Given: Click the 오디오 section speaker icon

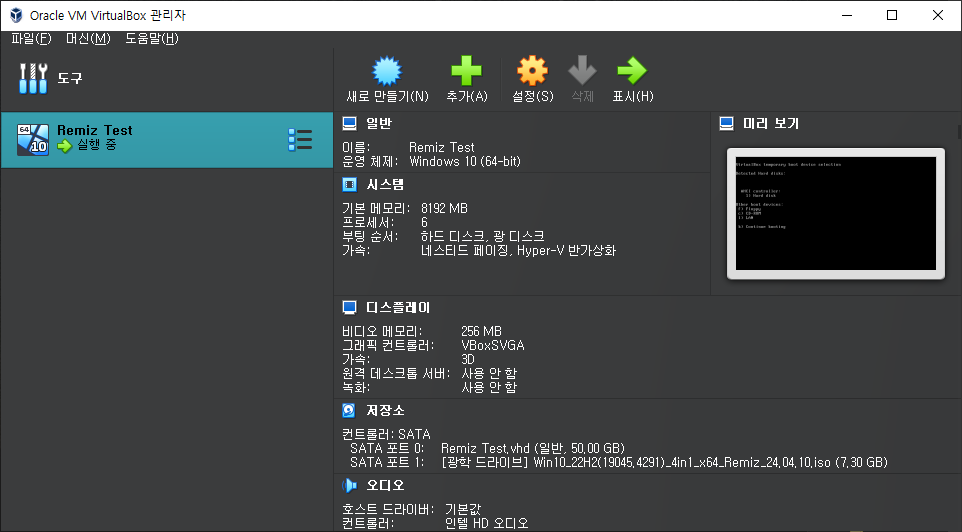Looking at the screenshot, I should point(349,485).
